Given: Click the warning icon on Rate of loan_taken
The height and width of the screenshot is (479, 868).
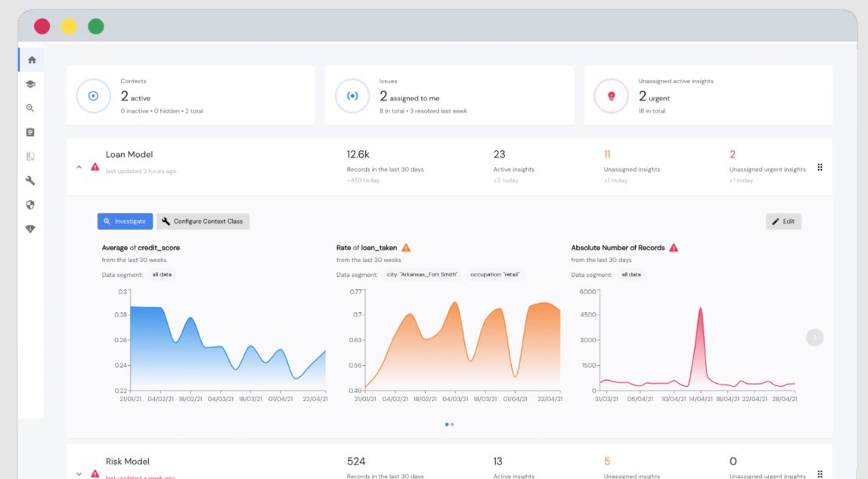Looking at the screenshot, I should (x=407, y=246).
